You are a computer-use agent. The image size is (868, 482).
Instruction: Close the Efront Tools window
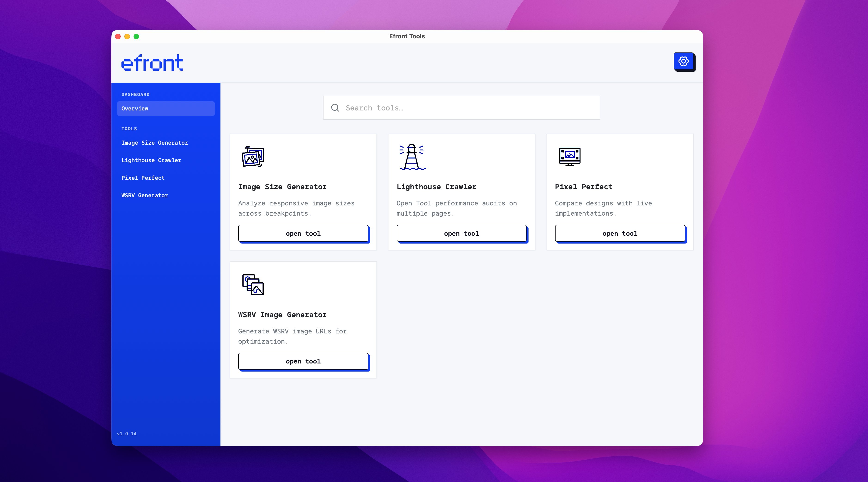point(118,36)
